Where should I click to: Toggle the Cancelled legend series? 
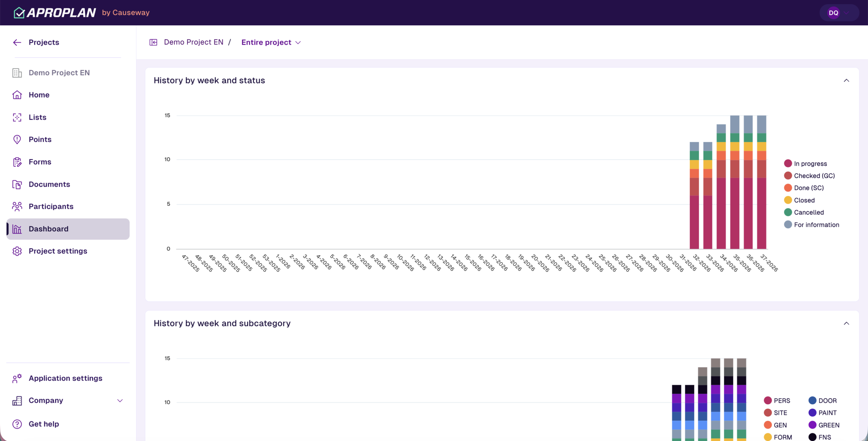pyautogui.click(x=804, y=213)
